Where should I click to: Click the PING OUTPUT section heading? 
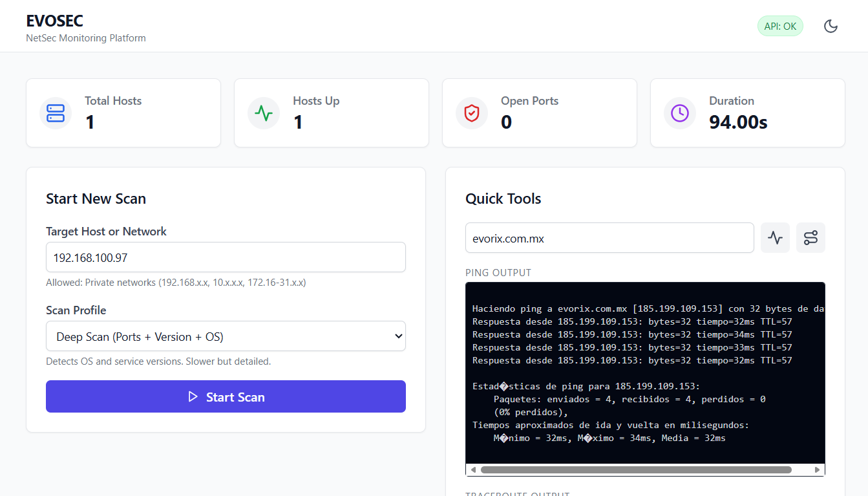click(498, 272)
